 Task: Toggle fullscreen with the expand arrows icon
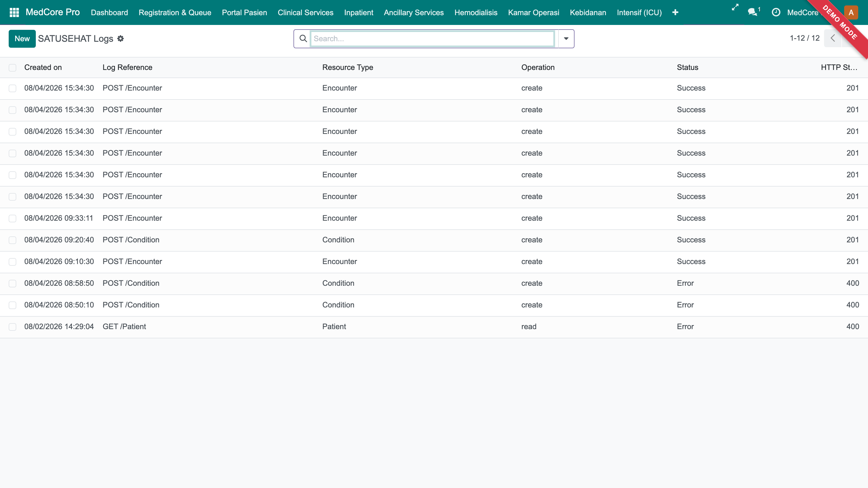pyautogui.click(x=735, y=7)
